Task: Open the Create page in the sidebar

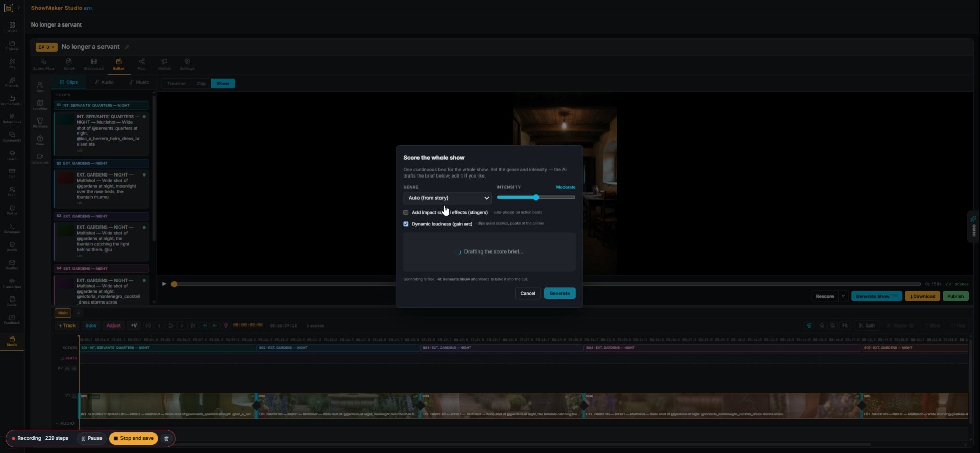Action: 12,27
